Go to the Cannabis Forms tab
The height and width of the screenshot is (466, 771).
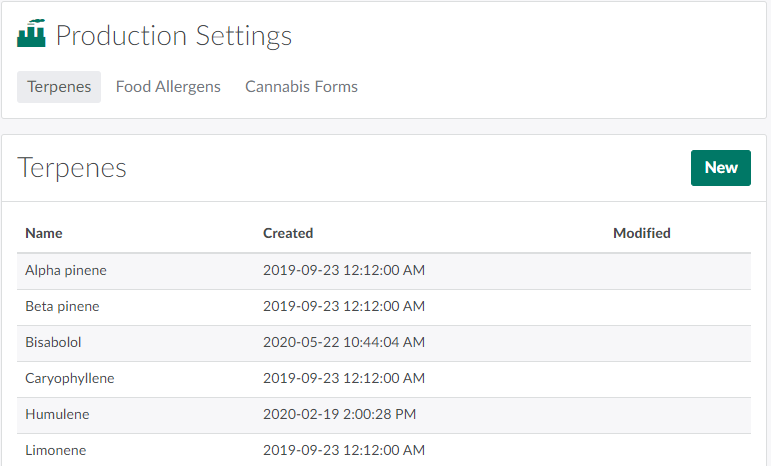(x=301, y=87)
